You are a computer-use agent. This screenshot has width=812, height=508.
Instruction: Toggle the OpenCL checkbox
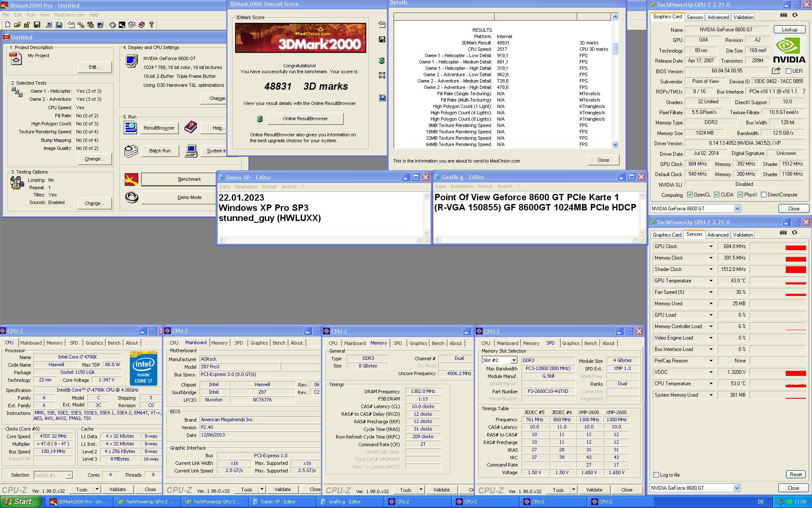click(x=690, y=195)
